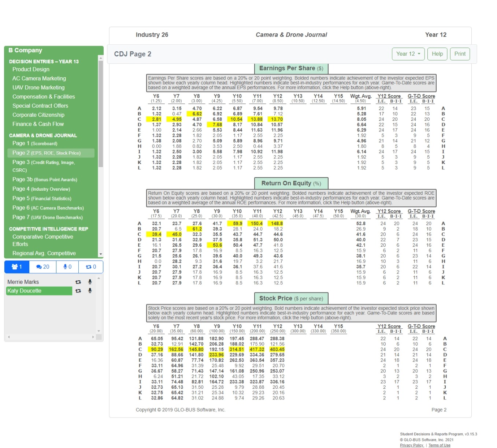497x448 pixels.
Task: Click Katy Doucette's screen-share icon
Action: 78,291
